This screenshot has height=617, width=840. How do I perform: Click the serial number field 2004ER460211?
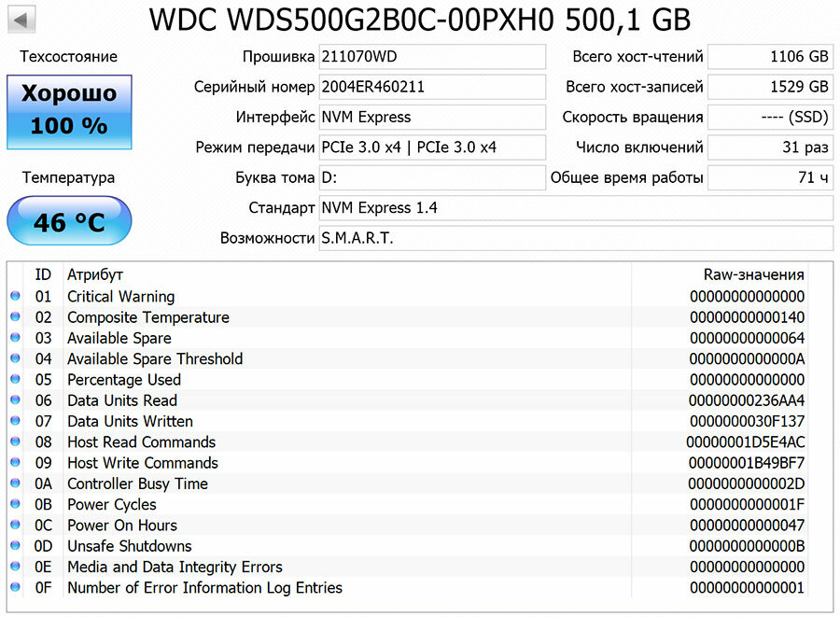coord(431,87)
